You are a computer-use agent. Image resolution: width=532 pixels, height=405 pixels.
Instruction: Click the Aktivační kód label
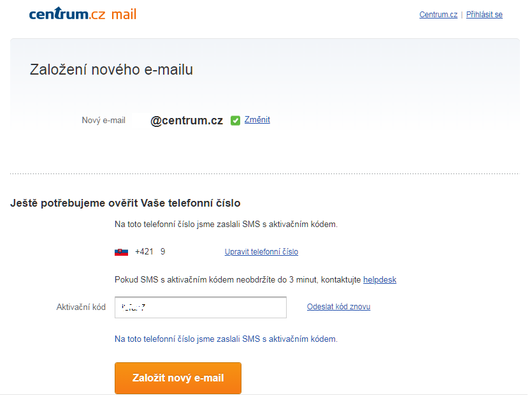click(81, 307)
